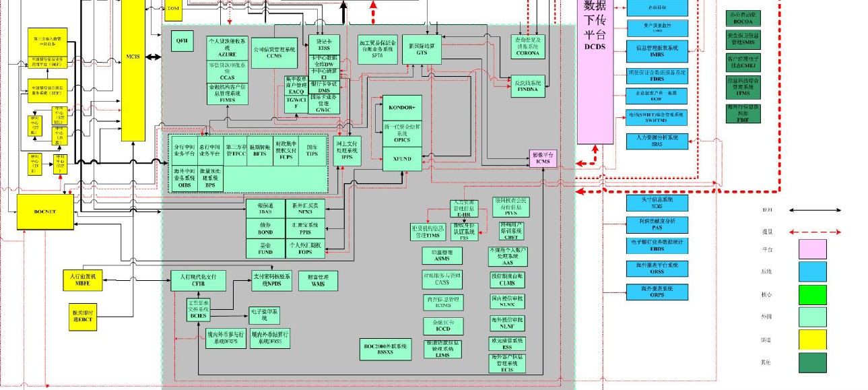The height and width of the screenshot is (390, 868).
Task: Select the blue IMRS information report box
Action: point(657,51)
